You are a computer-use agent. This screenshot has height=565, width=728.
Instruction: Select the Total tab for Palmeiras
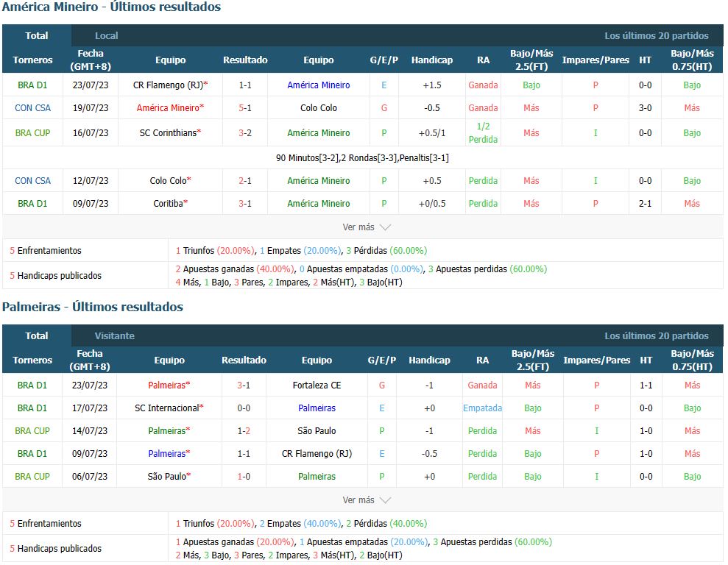pos(37,336)
